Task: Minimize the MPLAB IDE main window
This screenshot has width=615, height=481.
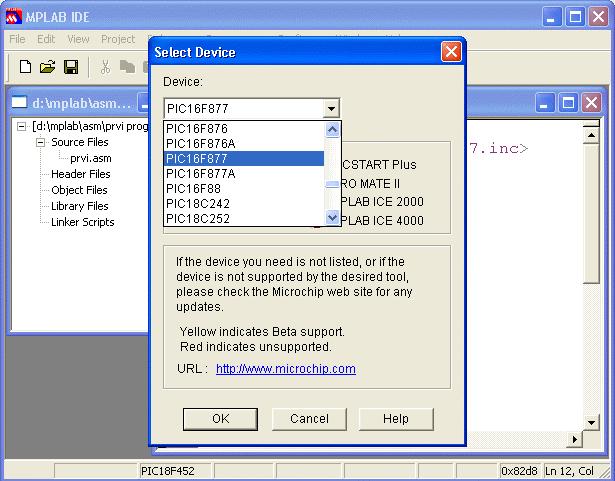Action: click(552, 17)
